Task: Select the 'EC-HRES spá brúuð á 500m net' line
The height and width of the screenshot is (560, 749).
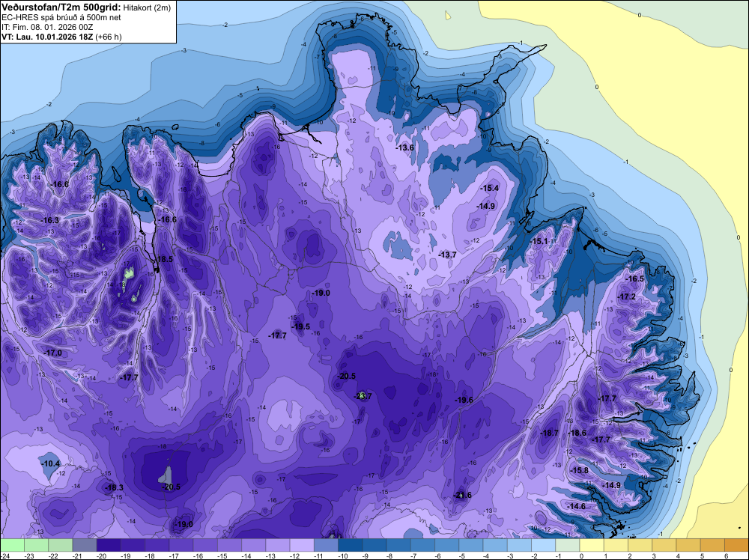Action: tap(61, 17)
